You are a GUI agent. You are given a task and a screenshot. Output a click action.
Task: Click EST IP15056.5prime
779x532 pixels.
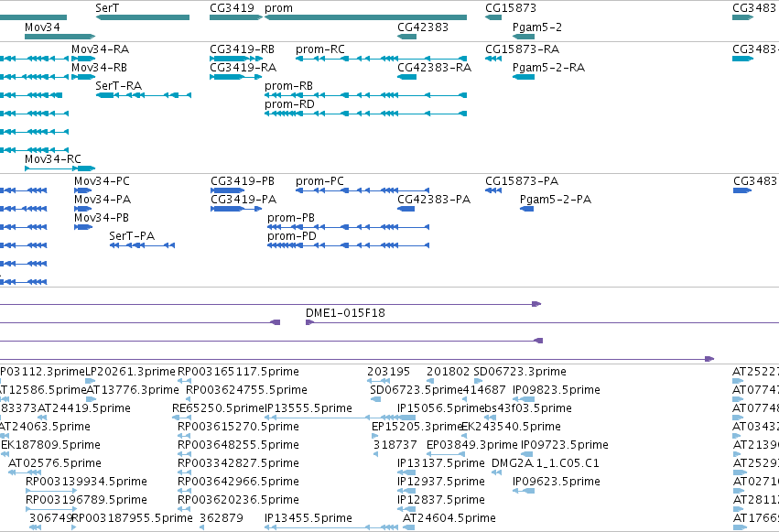(x=406, y=418)
